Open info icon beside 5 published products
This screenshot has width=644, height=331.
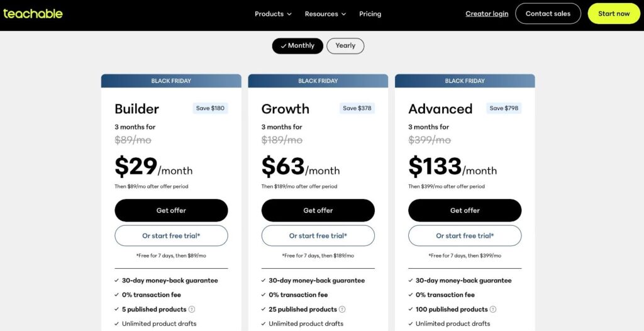[192, 309]
